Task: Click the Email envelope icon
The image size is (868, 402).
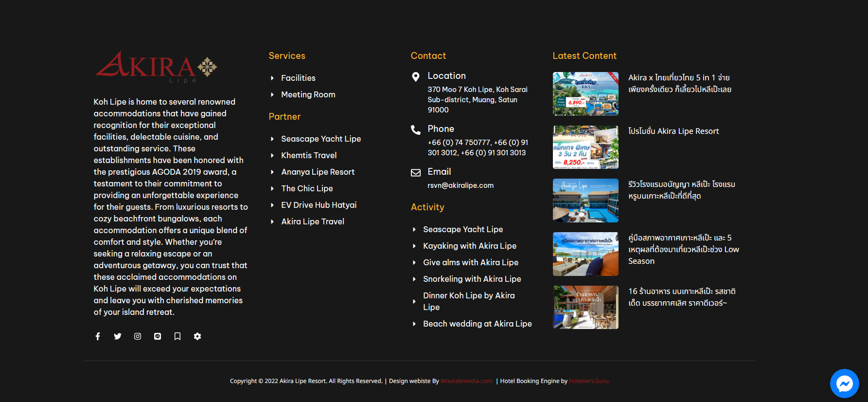Action: pyautogui.click(x=416, y=173)
